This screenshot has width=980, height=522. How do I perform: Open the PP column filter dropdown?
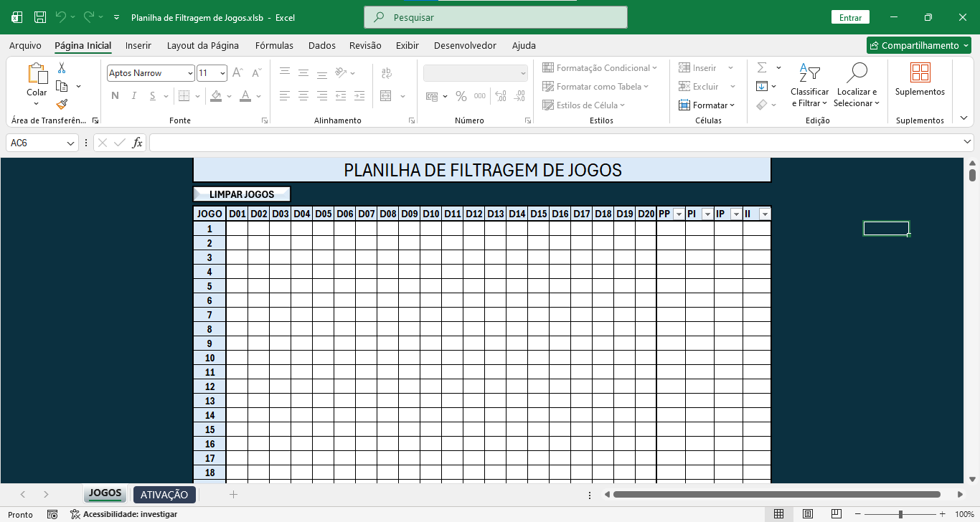coord(679,214)
